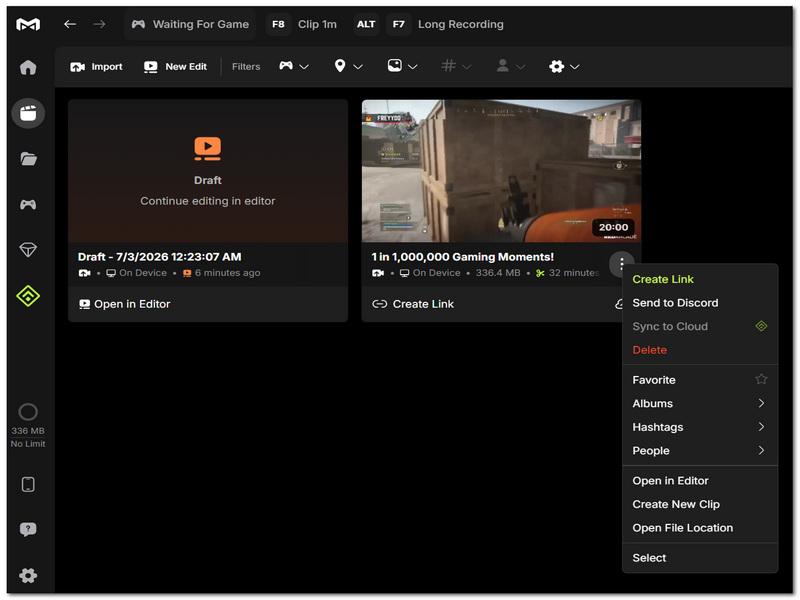Open the Home icon in sidebar
This screenshot has height=600, width=800.
pyautogui.click(x=28, y=67)
